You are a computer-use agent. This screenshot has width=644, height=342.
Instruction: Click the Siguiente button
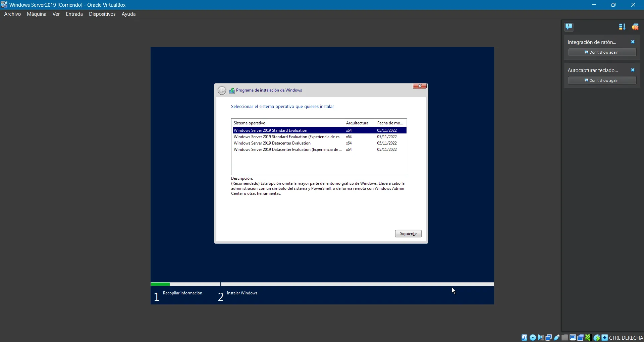click(408, 234)
